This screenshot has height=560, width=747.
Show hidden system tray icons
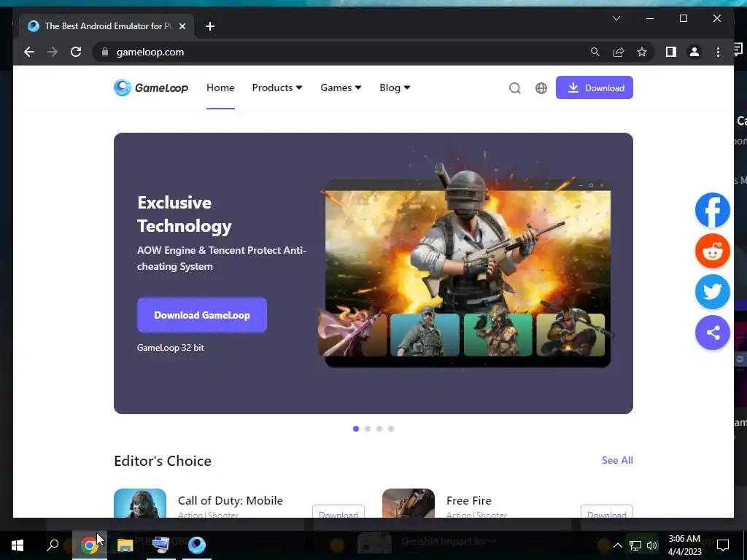coord(617,545)
